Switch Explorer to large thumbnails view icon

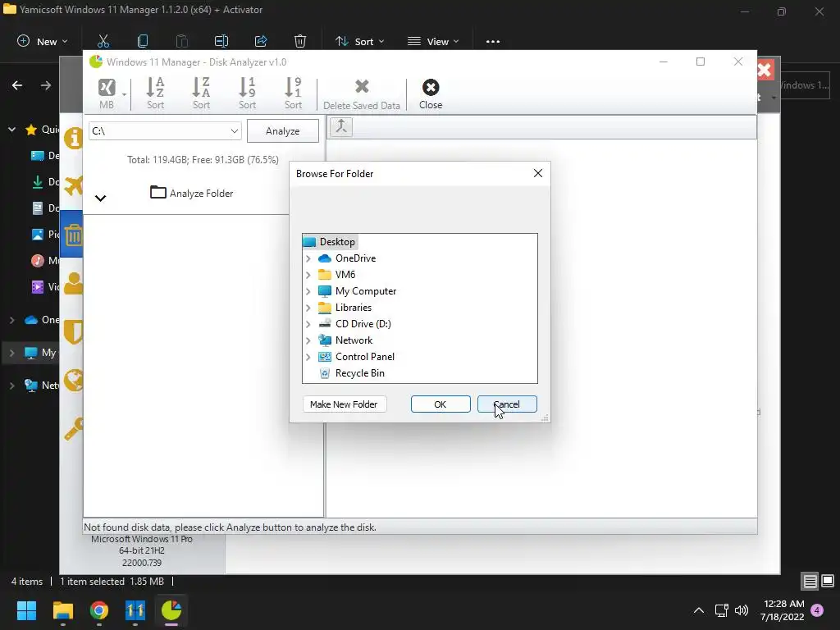[x=828, y=581]
